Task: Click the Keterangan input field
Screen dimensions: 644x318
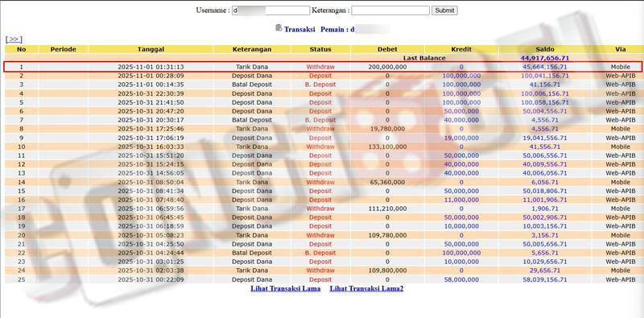Action: (390, 10)
